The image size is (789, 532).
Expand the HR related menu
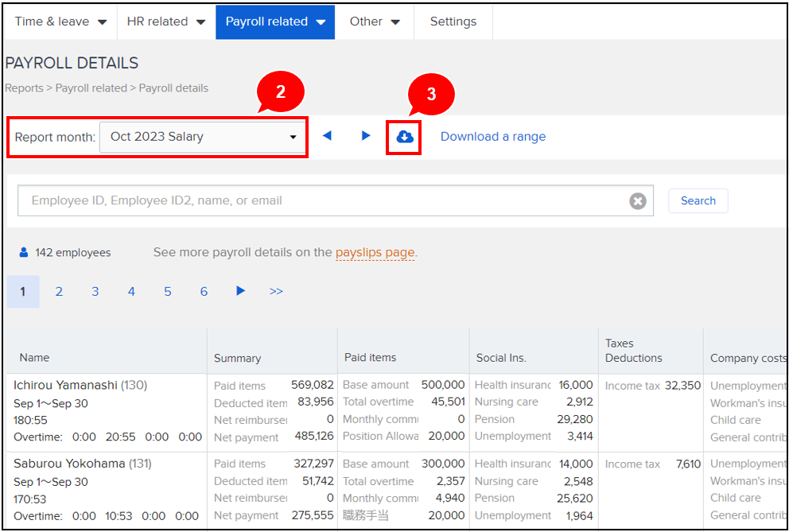pos(165,21)
